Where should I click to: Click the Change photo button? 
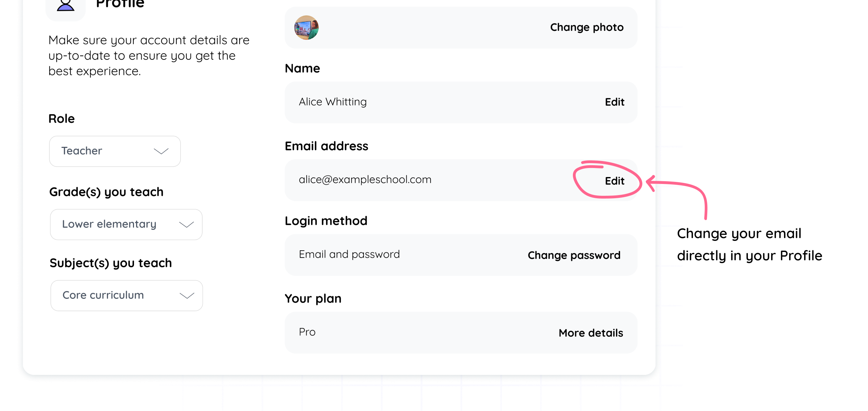[x=586, y=27]
